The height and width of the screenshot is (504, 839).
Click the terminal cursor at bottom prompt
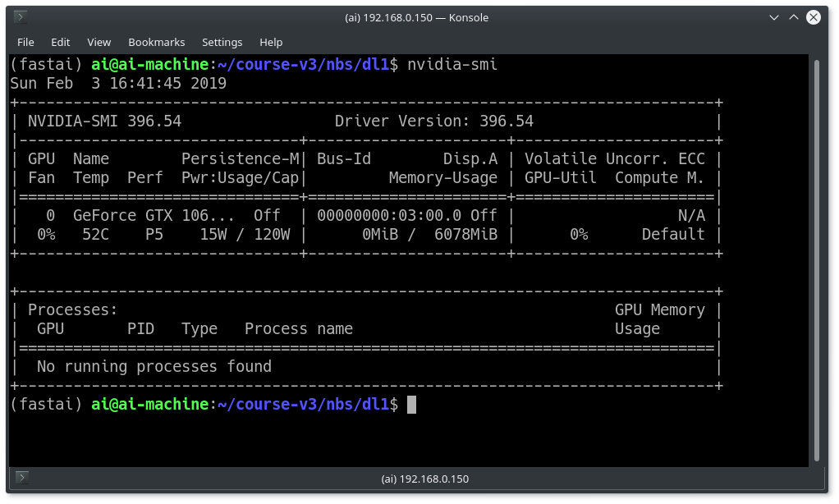pos(411,405)
